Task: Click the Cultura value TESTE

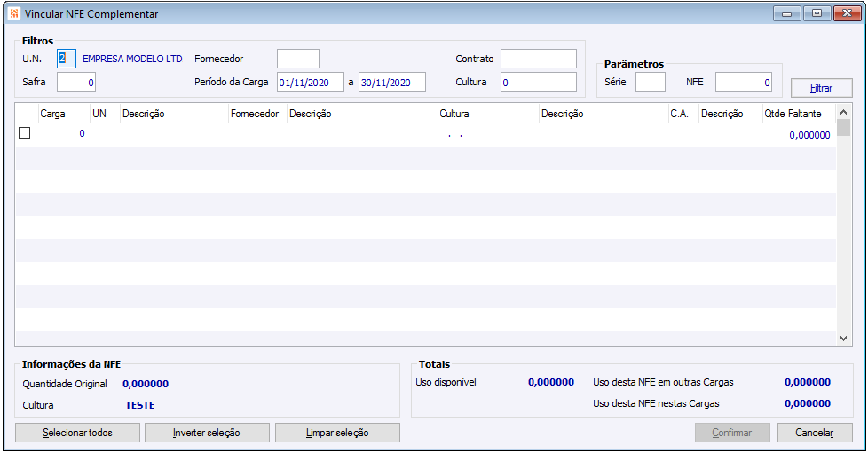Action: click(140, 405)
